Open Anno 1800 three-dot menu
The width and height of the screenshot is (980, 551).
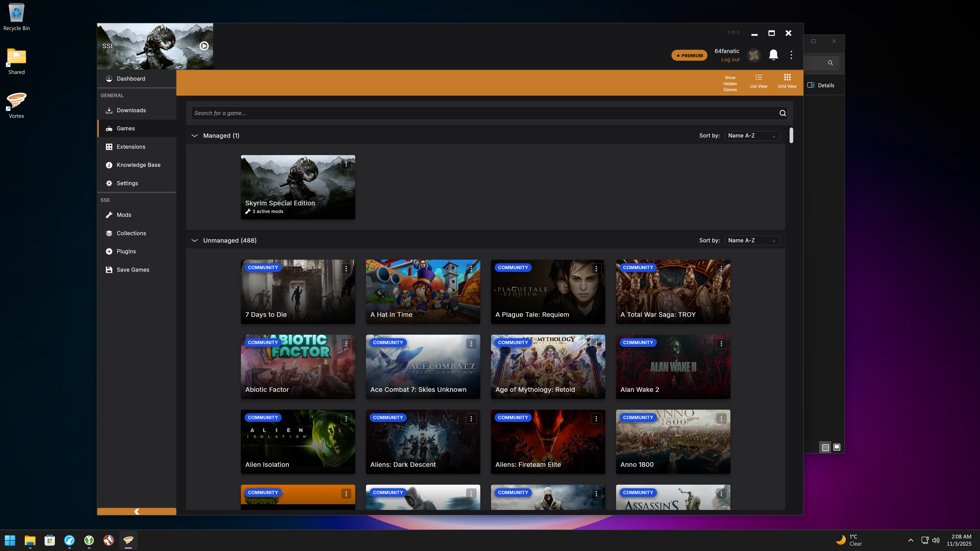721,419
